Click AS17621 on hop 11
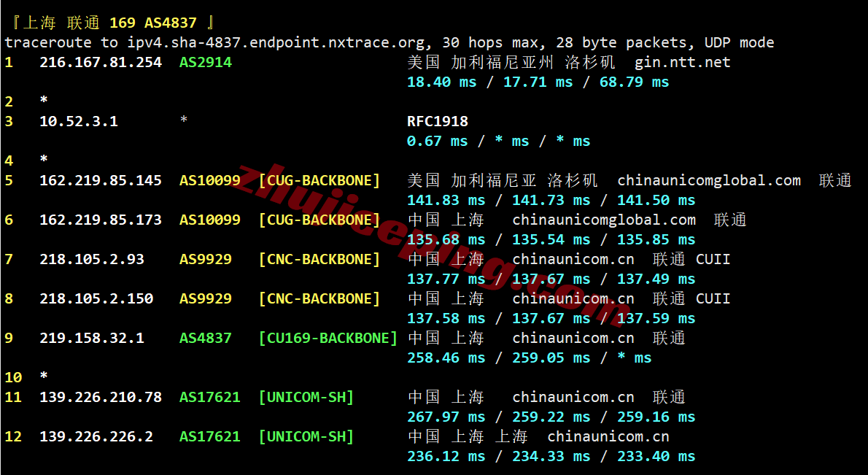Screen dimensions: 868x475 click(210, 398)
